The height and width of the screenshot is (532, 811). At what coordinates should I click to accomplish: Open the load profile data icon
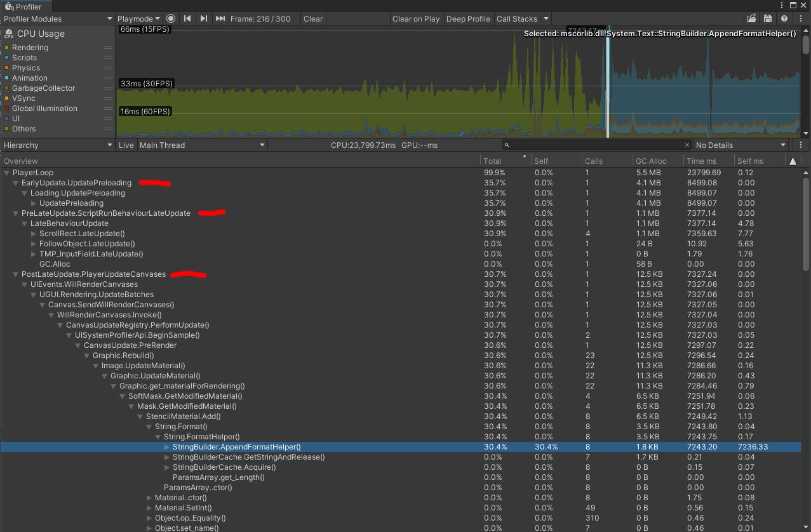point(752,18)
